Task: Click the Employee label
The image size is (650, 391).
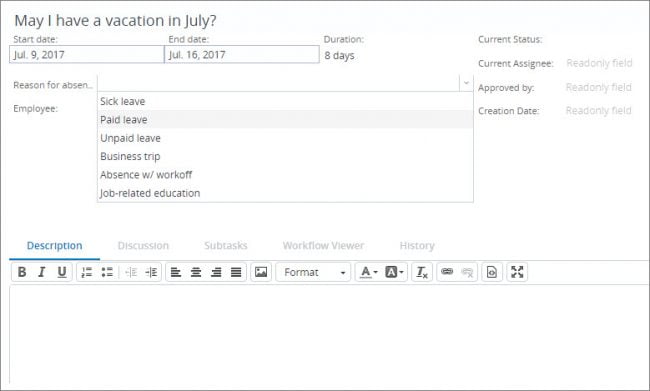Action: [36, 109]
